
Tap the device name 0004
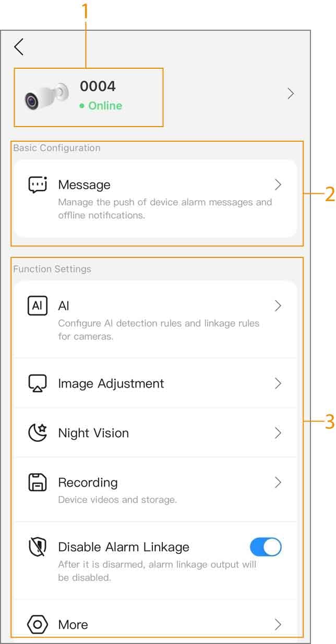click(x=98, y=86)
